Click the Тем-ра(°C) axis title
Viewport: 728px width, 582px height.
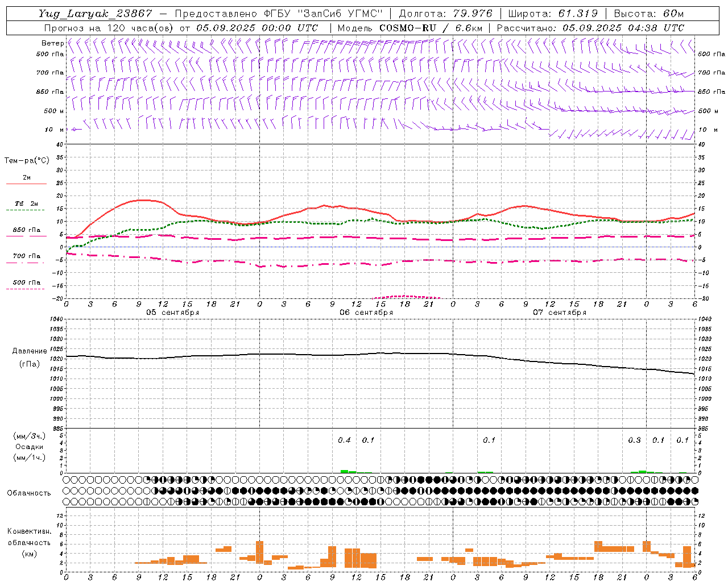click(27, 161)
